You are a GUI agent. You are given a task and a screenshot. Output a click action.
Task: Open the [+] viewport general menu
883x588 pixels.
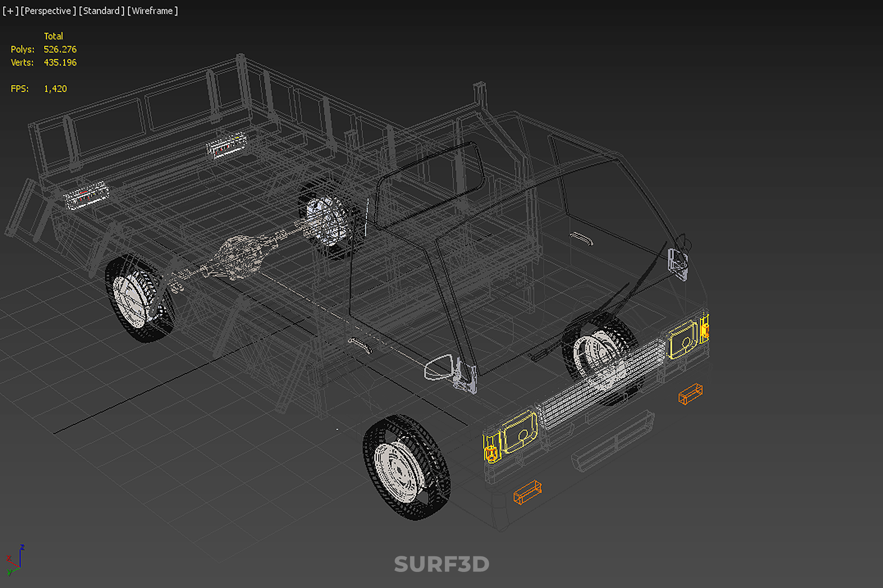pos(10,11)
